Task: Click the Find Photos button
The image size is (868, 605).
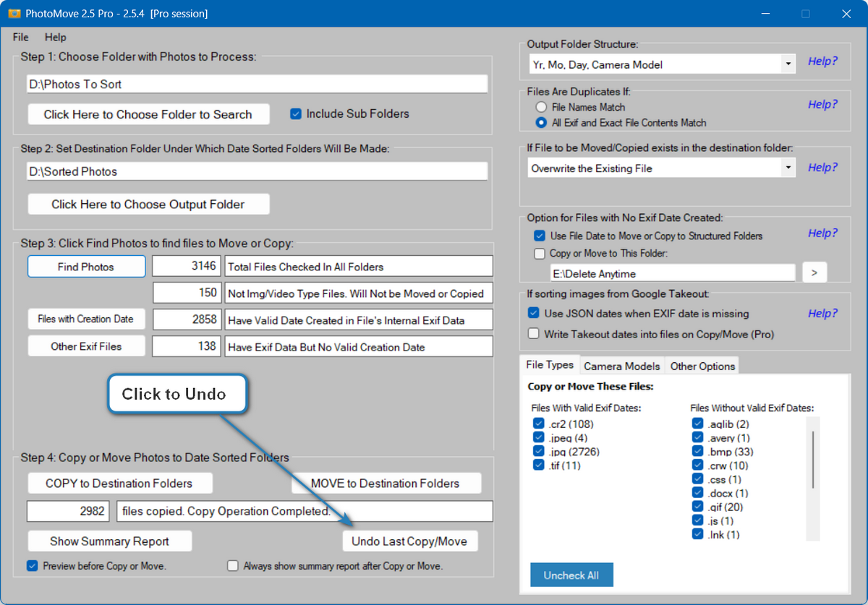Action: point(86,267)
